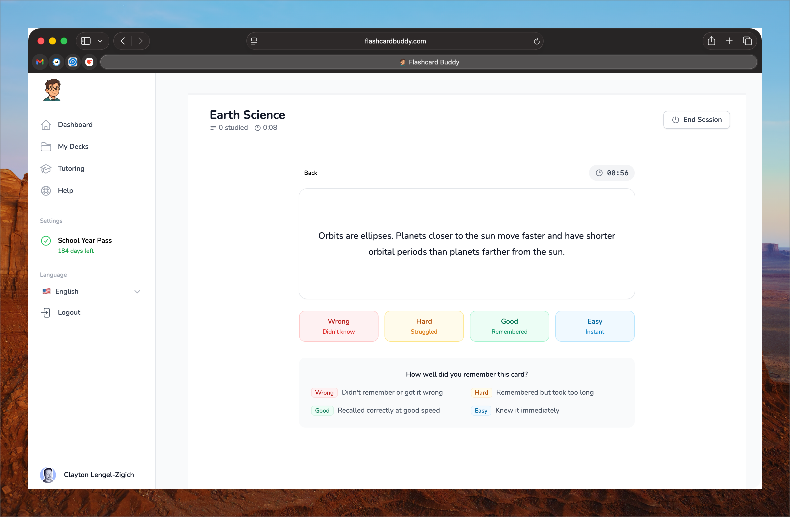Toggle the Safari sidebar
This screenshot has height=517, width=790.
point(86,41)
